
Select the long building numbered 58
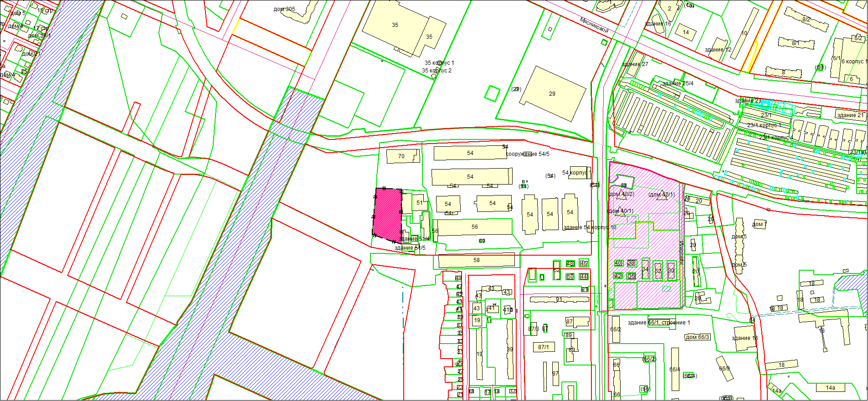pos(476,260)
